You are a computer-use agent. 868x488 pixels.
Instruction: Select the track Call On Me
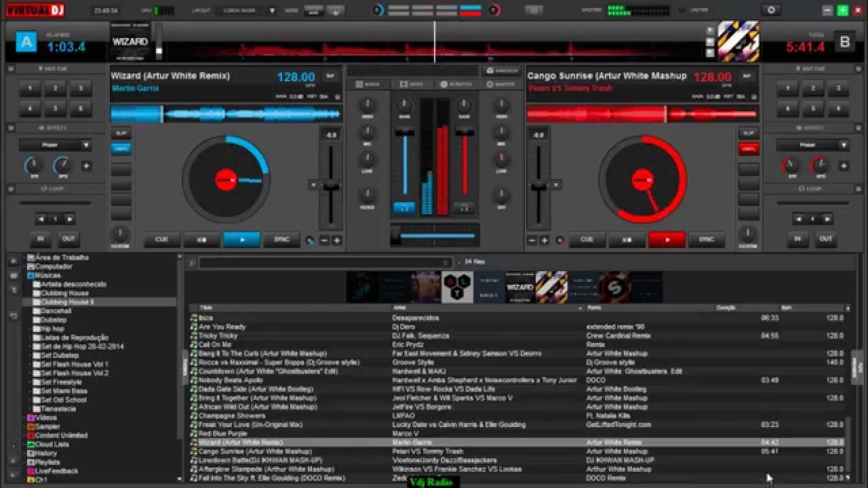[x=517, y=344]
